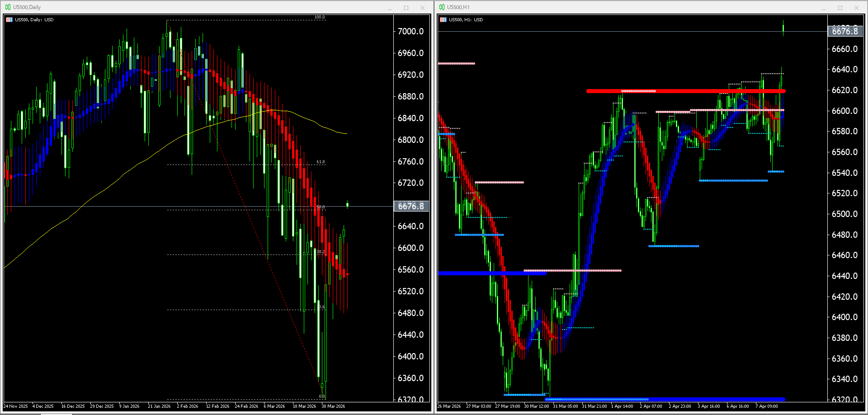The height and width of the screenshot is (415, 868).
Task: Click the '1 Apr 14:00' label on H1 time axis
Action: 622,406
